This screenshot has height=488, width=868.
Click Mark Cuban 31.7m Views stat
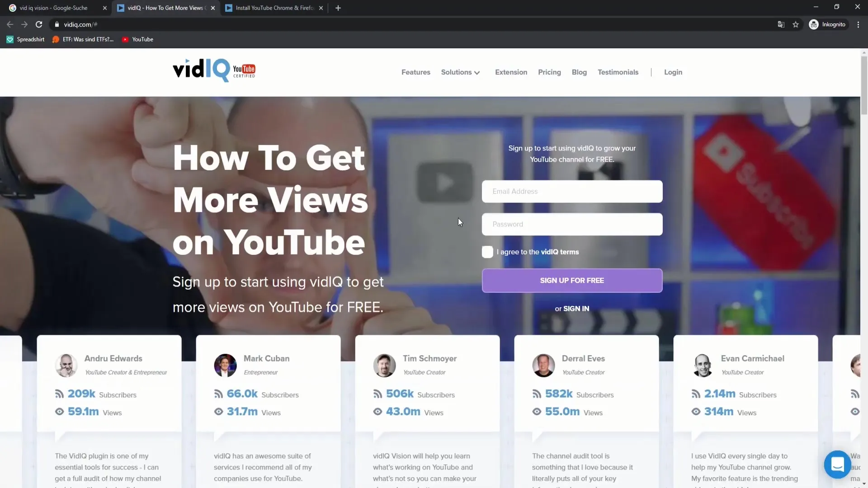(x=248, y=412)
